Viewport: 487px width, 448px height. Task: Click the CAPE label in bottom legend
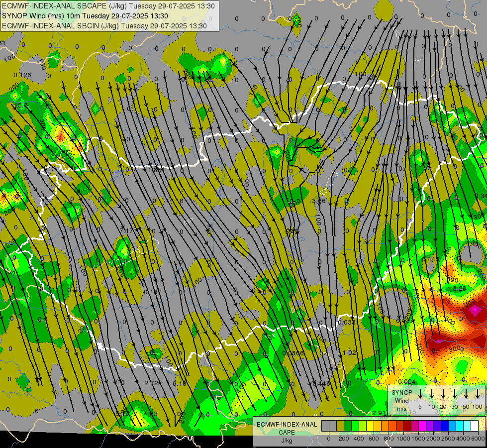point(287,433)
